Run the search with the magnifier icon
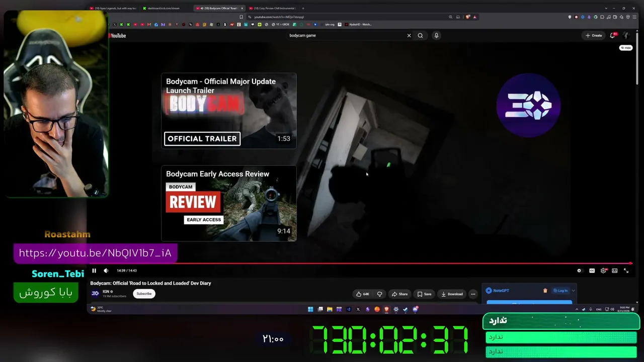 tap(420, 36)
